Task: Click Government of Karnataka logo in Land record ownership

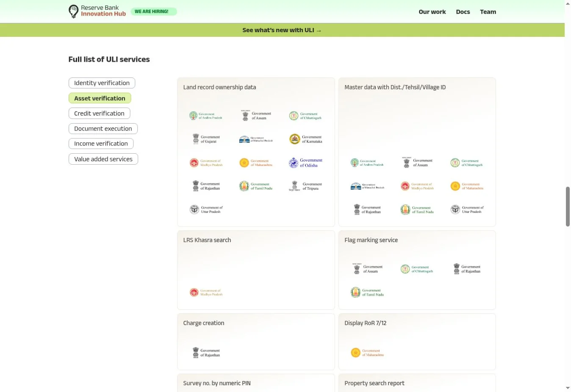Action: click(x=306, y=139)
